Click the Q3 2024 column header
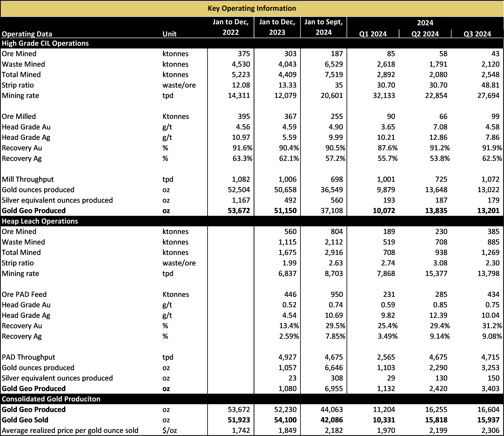Viewport: 504px width, 436px height. point(477,34)
